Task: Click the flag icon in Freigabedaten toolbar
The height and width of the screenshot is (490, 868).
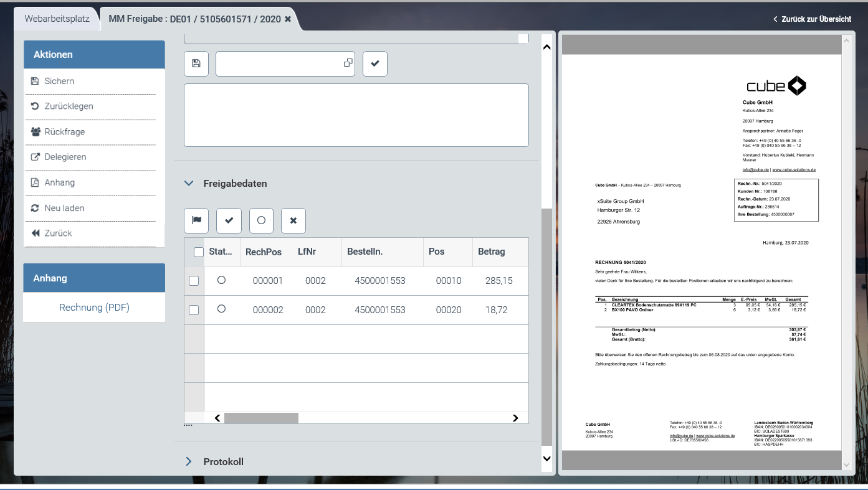Action: point(196,220)
